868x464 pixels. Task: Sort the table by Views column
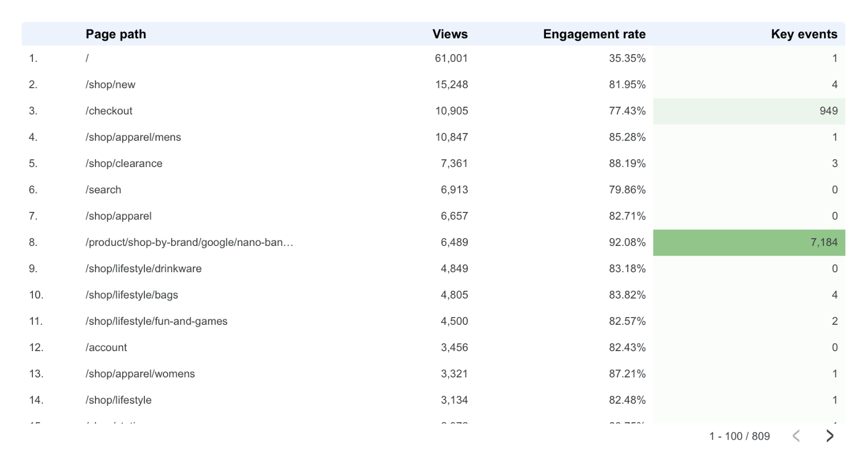click(x=450, y=34)
